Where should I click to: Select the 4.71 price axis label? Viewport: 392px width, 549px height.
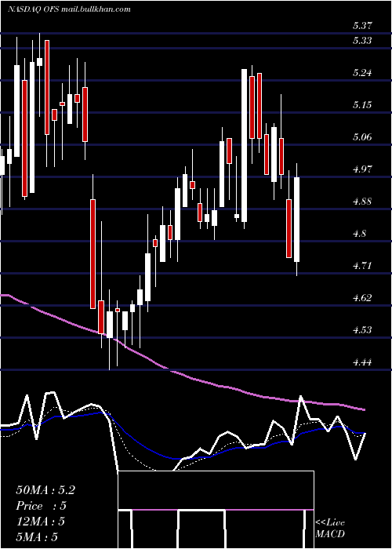pyautogui.click(x=362, y=266)
